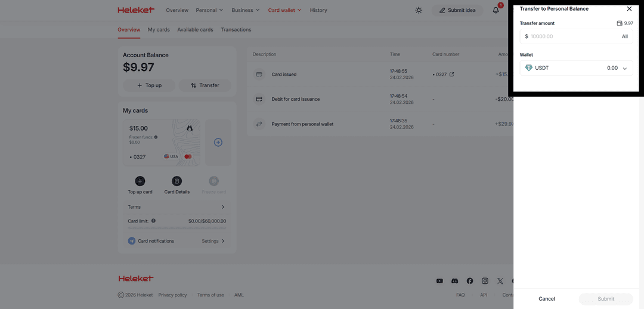Open the Discord footer icon
This screenshot has width=644, height=309.
pos(454,281)
